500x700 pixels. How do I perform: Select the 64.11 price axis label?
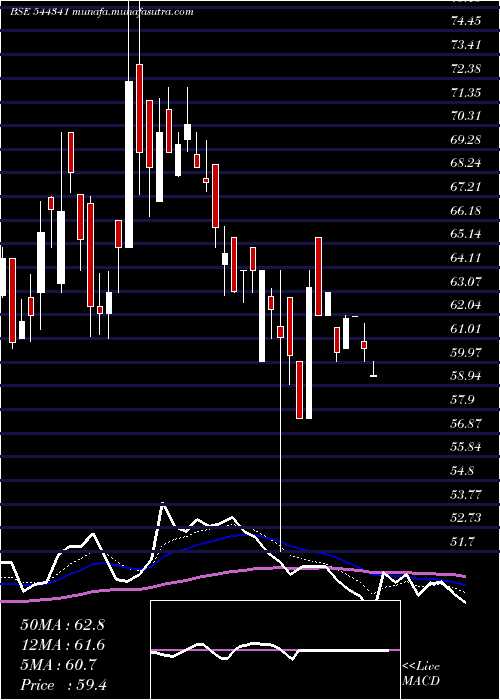click(x=466, y=258)
